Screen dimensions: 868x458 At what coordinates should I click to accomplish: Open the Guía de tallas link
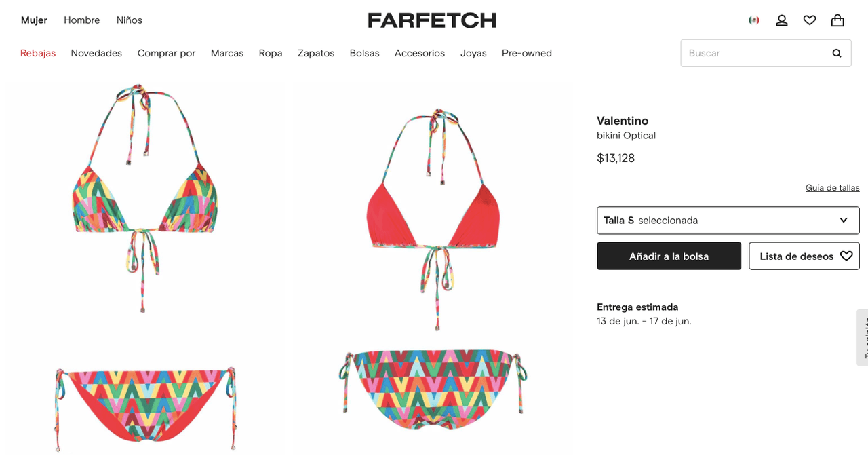(x=832, y=188)
